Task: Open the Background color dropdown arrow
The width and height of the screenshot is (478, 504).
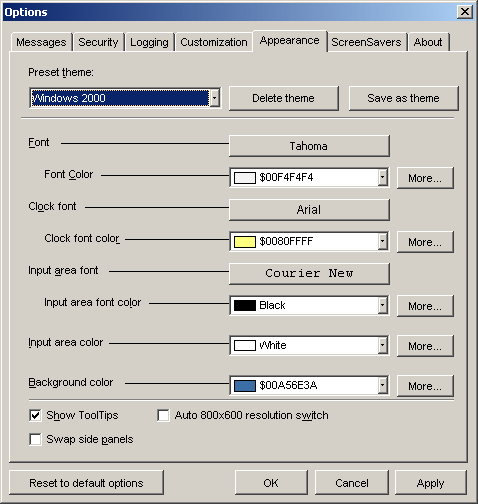Action: click(x=383, y=385)
